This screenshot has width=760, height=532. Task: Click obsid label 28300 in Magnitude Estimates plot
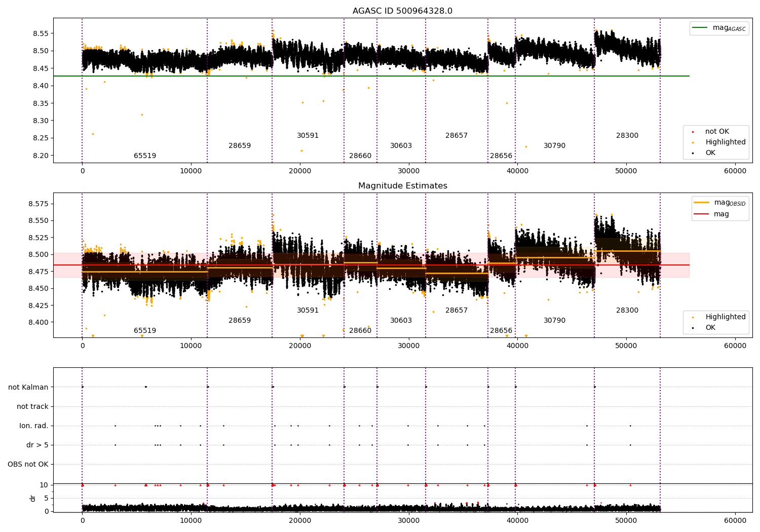click(x=627, y=311)
